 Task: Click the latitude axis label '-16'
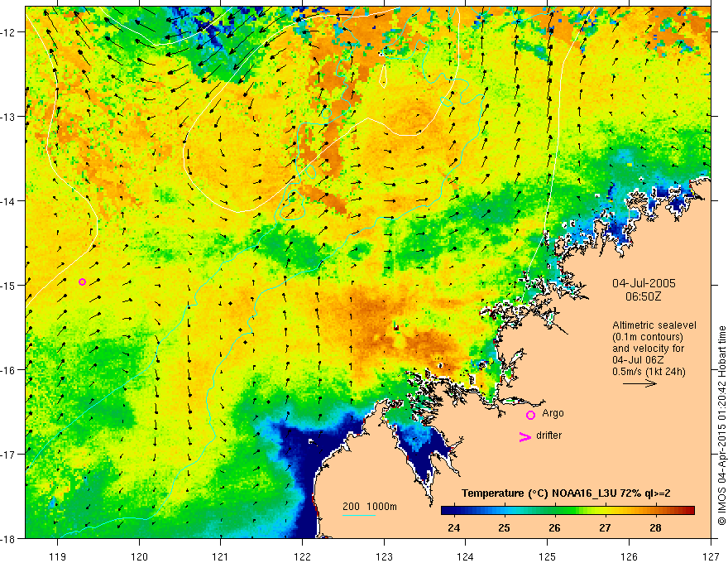coord(7,370)
